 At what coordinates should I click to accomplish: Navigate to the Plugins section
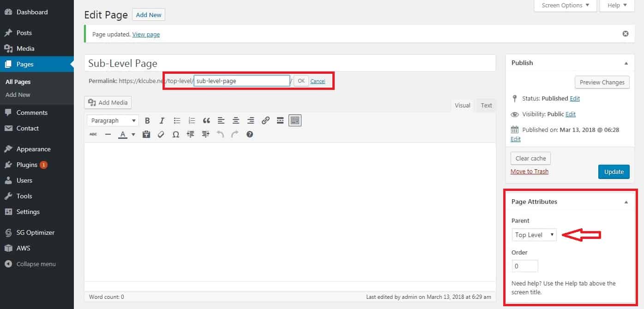click(27, 165)
